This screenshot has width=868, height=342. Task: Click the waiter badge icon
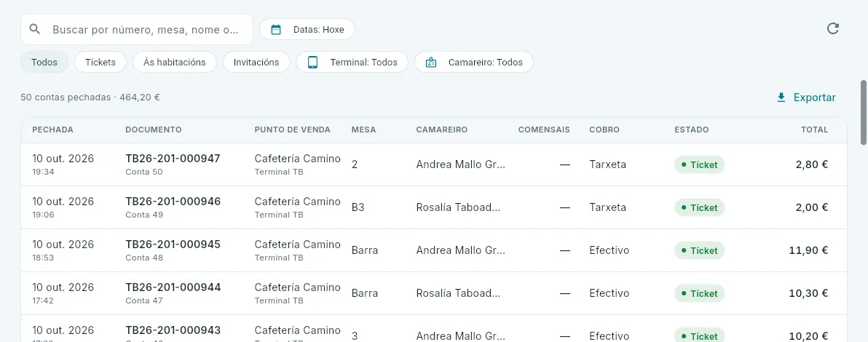[x=430, y=62]
